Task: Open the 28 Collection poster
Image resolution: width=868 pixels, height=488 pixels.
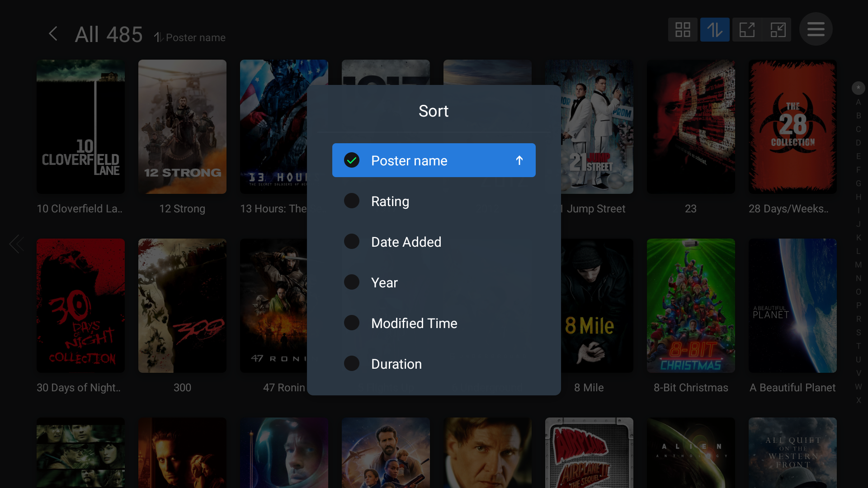Action: tap(793, 127)
